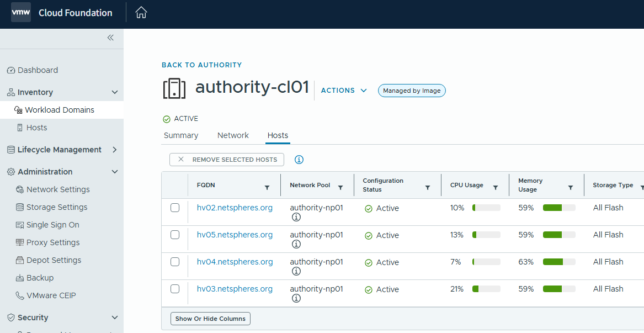The width and height of the screenshot is (644, 333).
Task: Click the Active status in hv05 row
Action: (381, 235)
